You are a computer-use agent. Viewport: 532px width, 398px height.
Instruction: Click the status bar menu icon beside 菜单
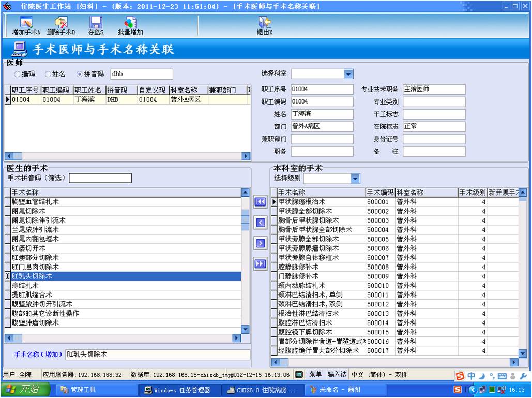299,375
